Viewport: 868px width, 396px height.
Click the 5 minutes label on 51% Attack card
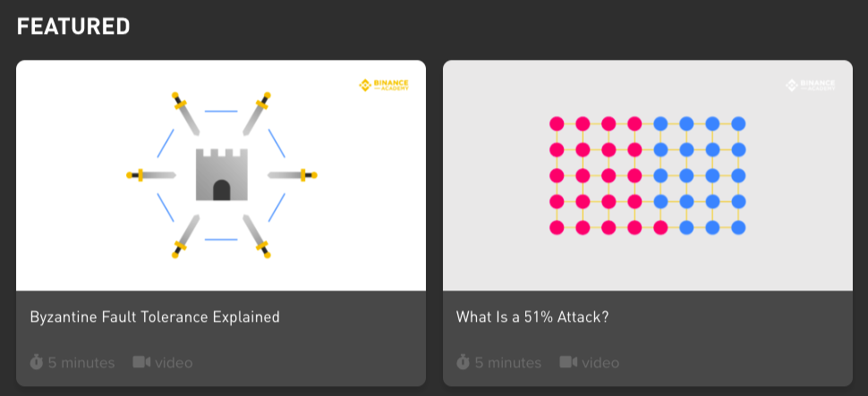point(508,363)
